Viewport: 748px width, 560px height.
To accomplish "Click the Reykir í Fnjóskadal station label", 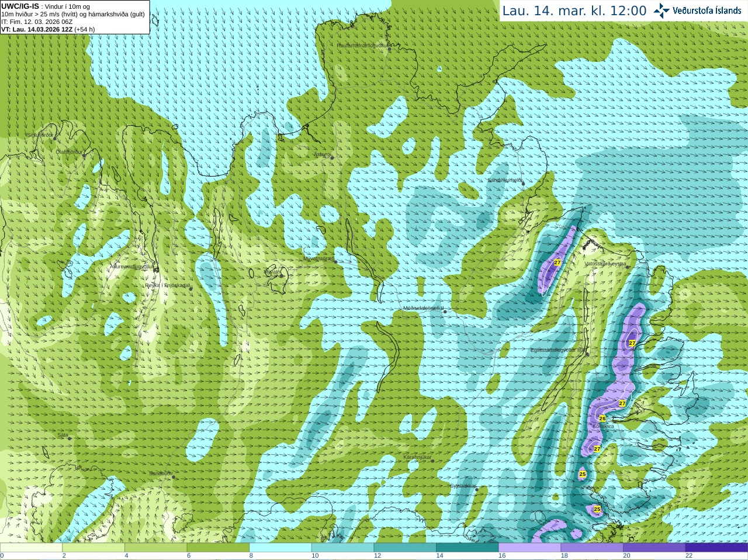I will pyautogui.click(x=168, y=285).
